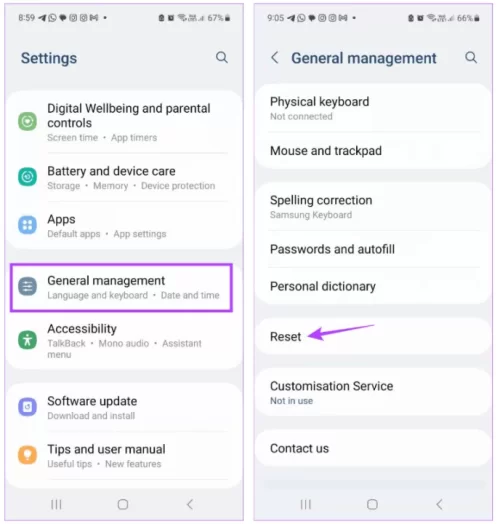Tap the Battery and device care icon
Viewport: 500px width, 524px height.
click(27, 177)
